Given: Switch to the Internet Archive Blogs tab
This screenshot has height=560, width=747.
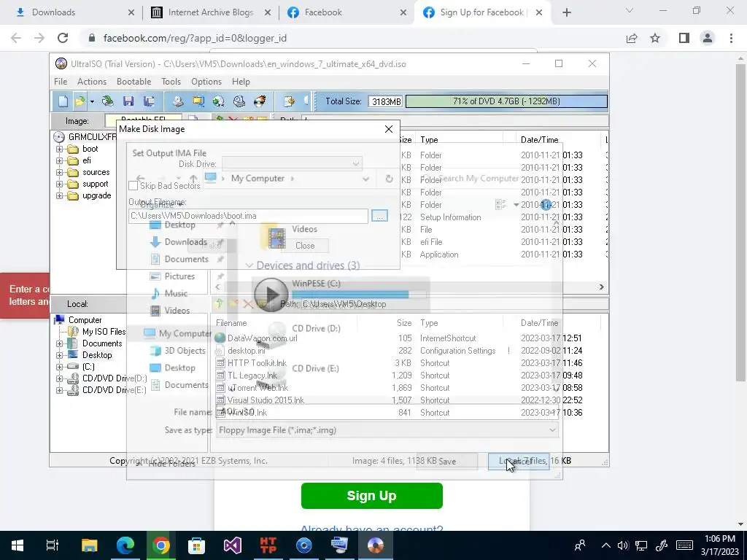Looking at the screenshot, I should (211, 12).
